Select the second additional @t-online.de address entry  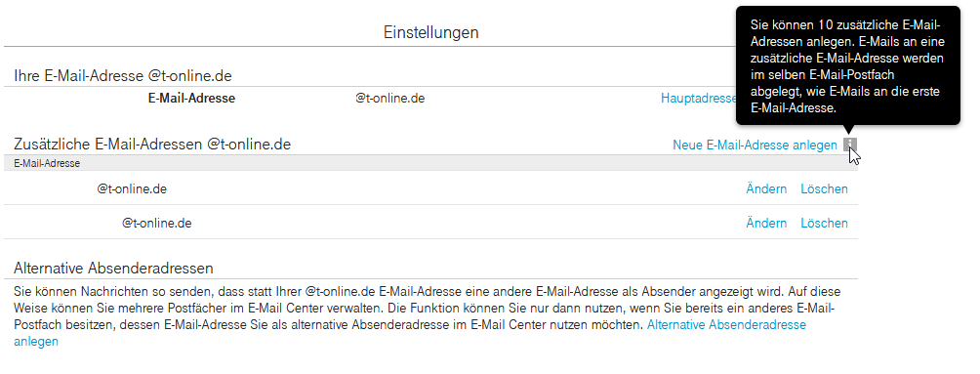coord(157,224)
